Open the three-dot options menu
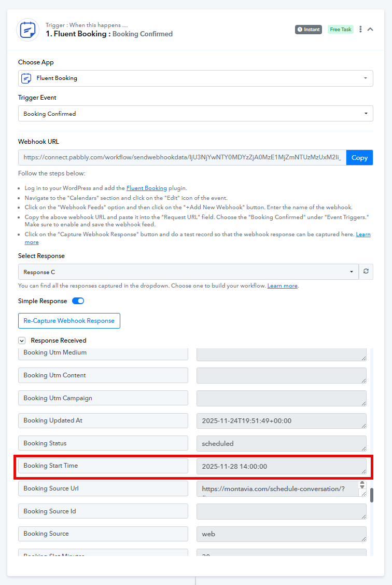392x585 pixels. 361,30
